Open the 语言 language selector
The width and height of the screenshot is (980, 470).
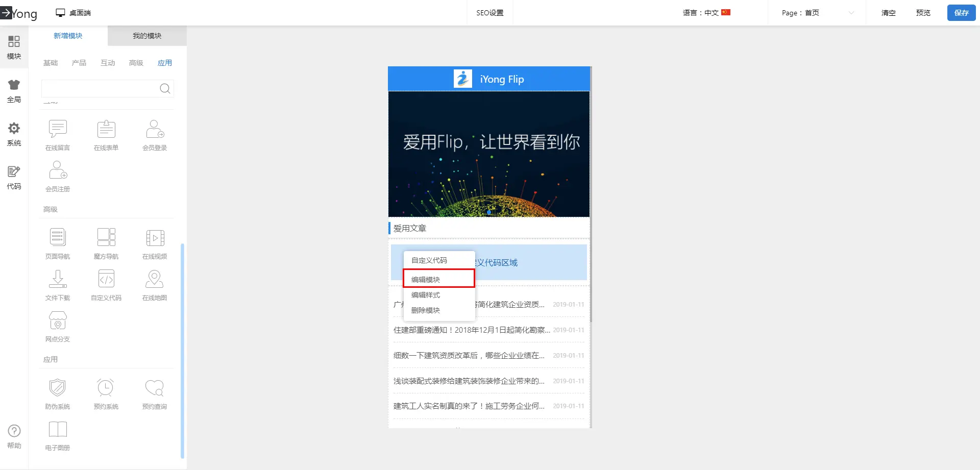click(x=706, y=13)
